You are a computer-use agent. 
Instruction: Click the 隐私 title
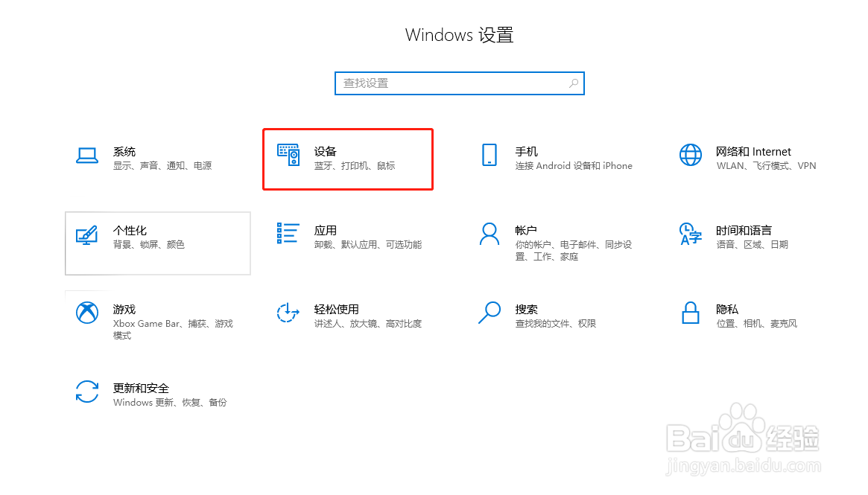[727, 310]
